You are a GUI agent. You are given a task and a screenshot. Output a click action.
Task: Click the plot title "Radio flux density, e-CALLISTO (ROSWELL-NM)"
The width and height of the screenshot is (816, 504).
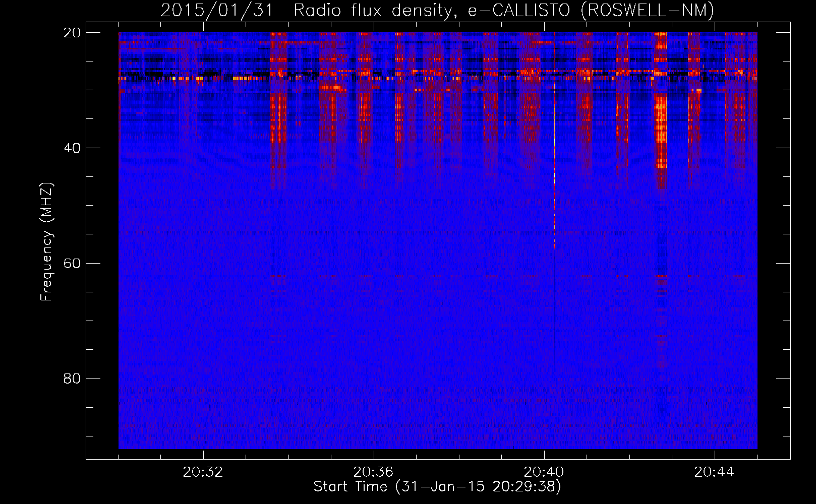point(503,10)
